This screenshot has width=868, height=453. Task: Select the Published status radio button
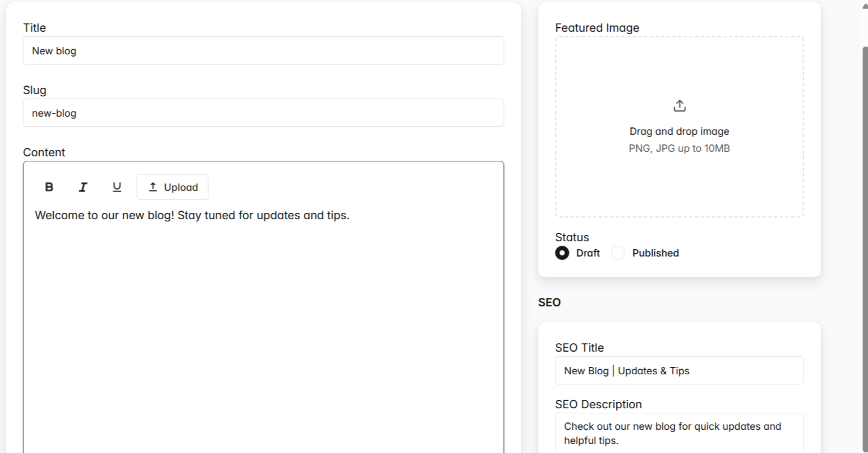(x=618, y=253)
